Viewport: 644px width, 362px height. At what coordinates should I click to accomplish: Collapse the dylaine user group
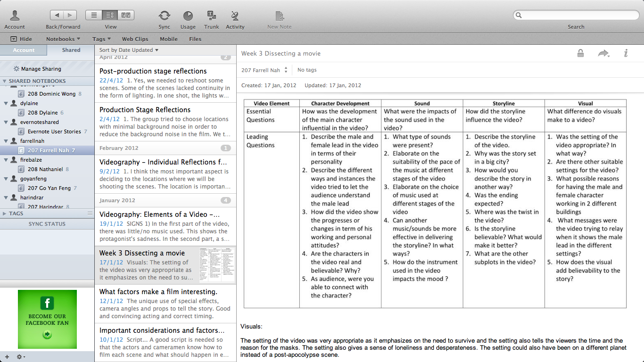point(5,103)
